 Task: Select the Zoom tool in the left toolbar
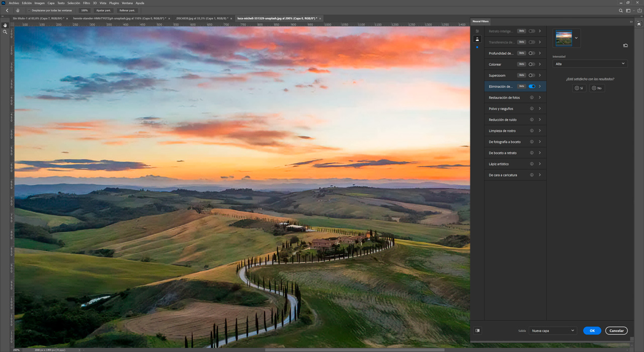pyautogui.click(x=5, y=31)
